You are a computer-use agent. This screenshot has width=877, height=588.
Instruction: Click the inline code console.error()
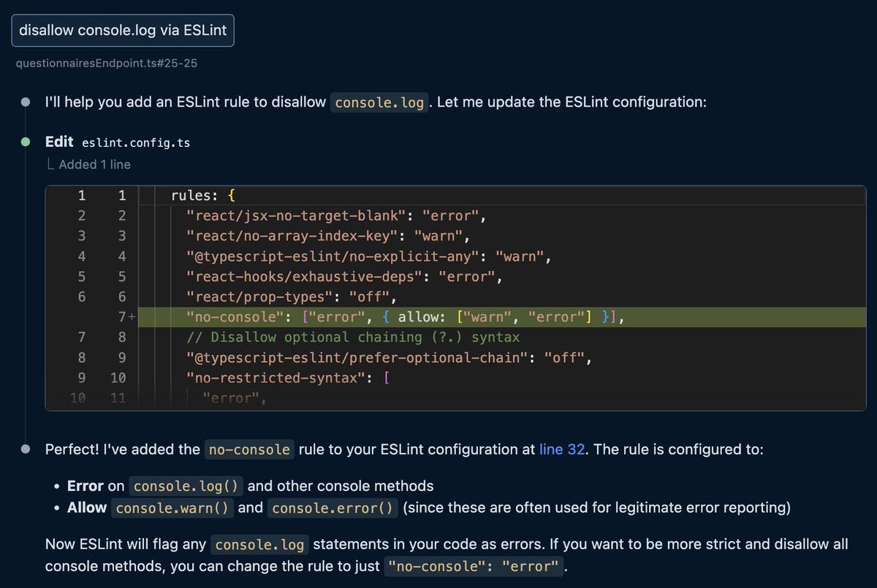(x=333, y=508)
